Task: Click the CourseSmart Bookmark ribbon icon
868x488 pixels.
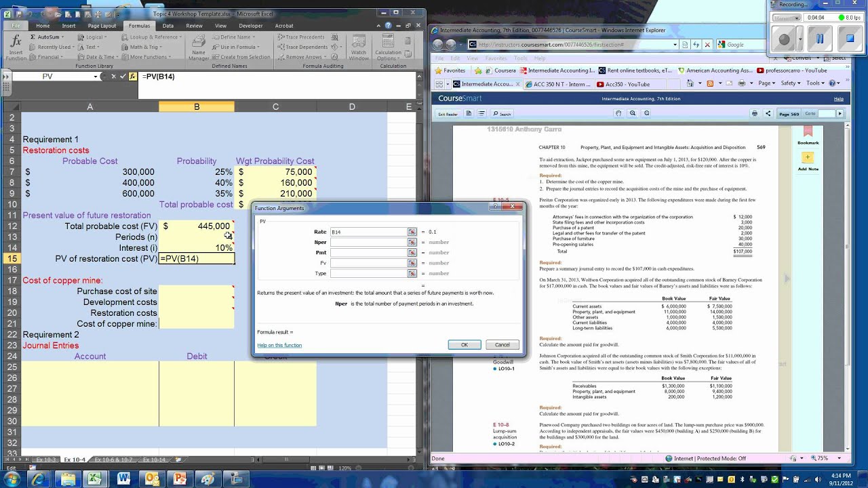Action: [808, 133]
